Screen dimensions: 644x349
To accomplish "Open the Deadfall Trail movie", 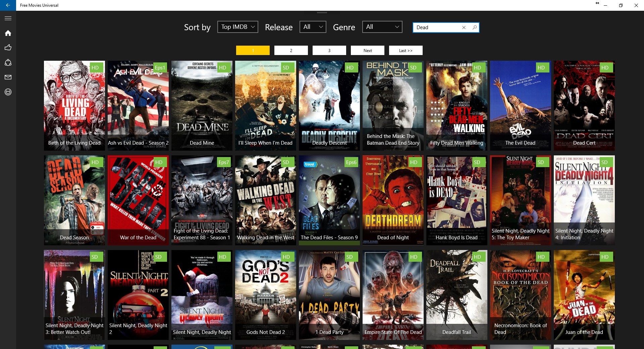I will [457, 295].
